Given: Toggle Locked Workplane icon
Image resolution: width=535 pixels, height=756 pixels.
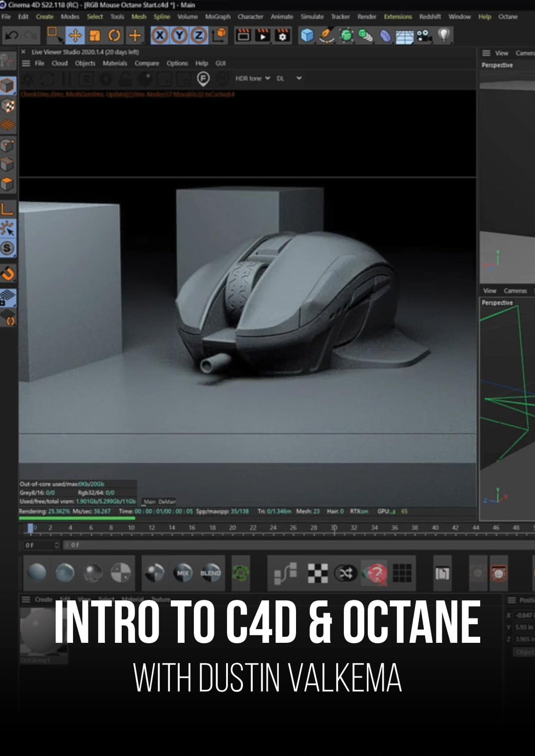Looking at the screenshot, I should tap(8, 298).
